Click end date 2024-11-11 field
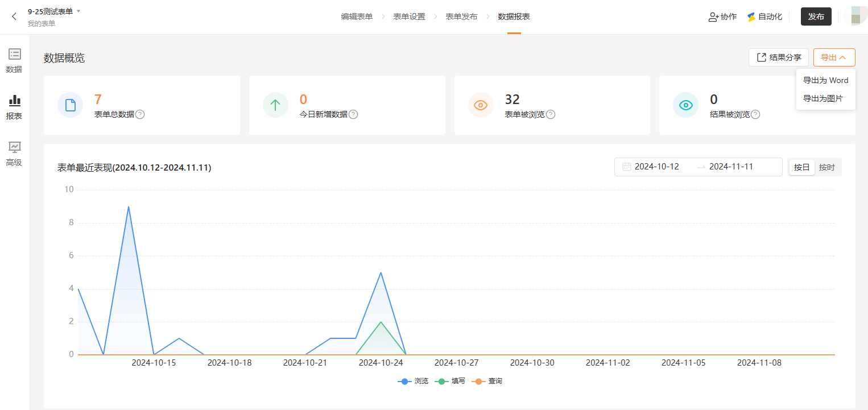 click(731, 167)
